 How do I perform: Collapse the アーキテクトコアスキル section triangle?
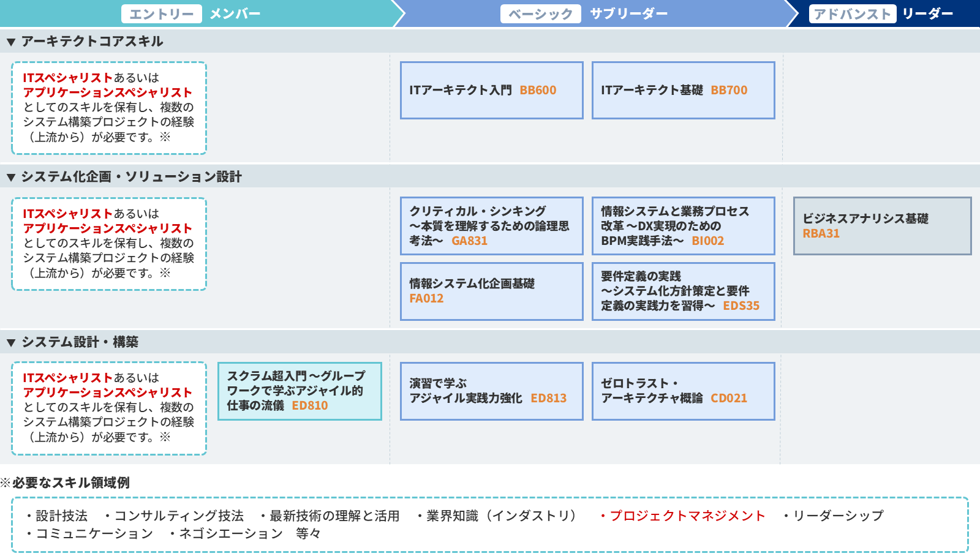[11, 42]
